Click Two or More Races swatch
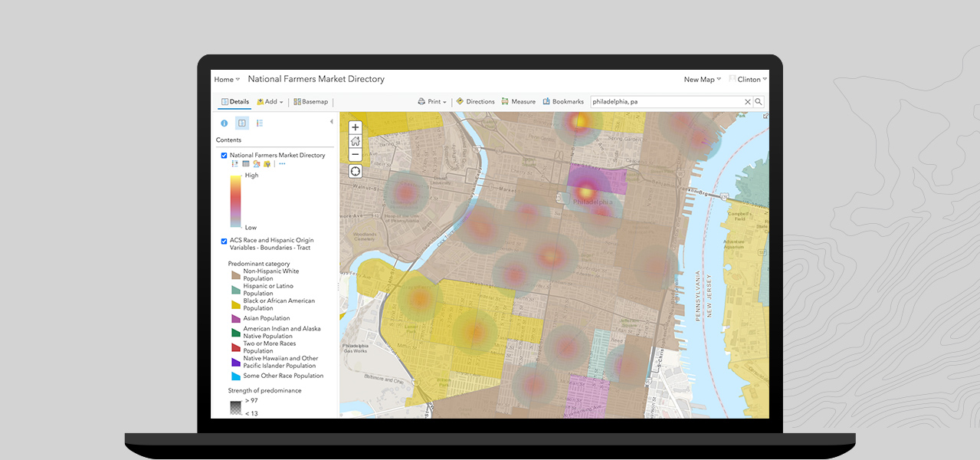Viewport: 980px width, 460px height. pos(236,347)
